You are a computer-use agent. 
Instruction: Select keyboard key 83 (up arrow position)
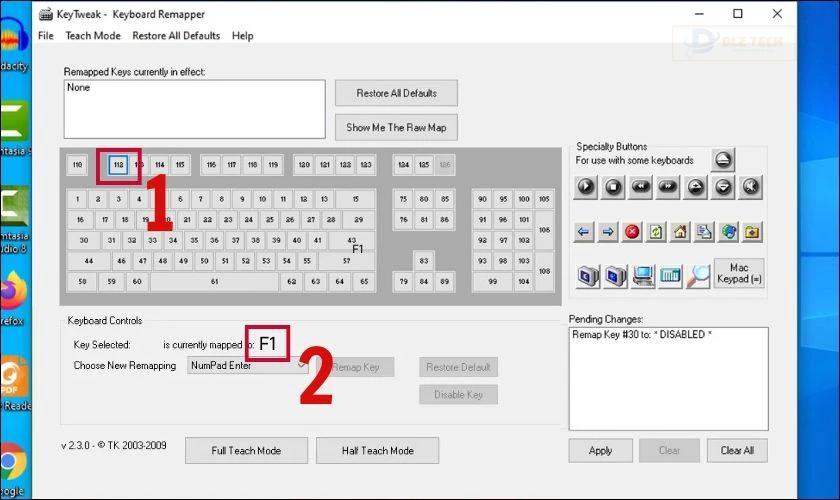point(424,261)
